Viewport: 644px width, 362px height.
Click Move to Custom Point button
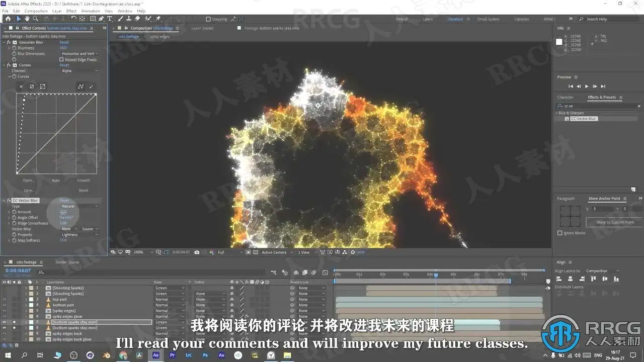pyautogui.click(x=615, y=222)
